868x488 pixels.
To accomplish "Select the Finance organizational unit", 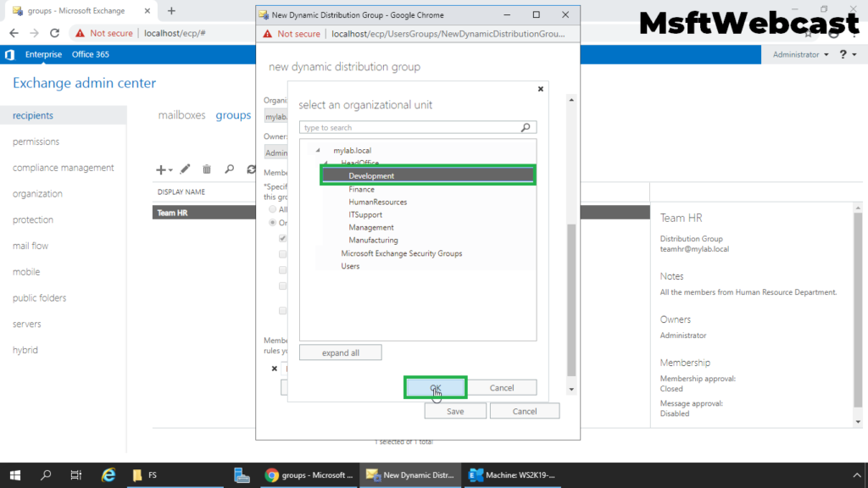I will [361, 189].
